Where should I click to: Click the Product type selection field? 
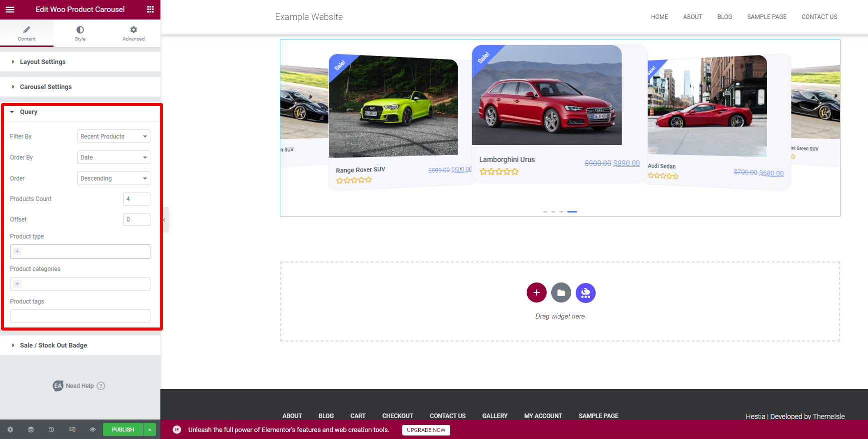tap(80, 251)
